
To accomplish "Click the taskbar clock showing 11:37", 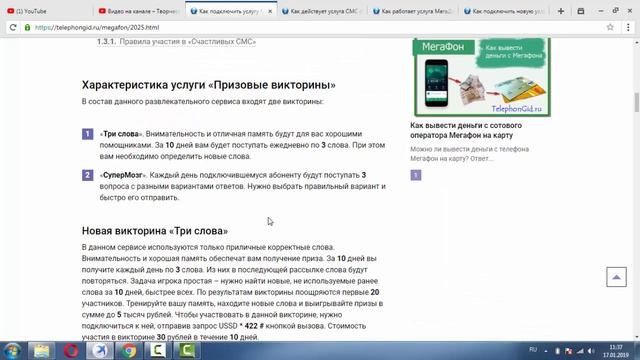I will point(616,351).
